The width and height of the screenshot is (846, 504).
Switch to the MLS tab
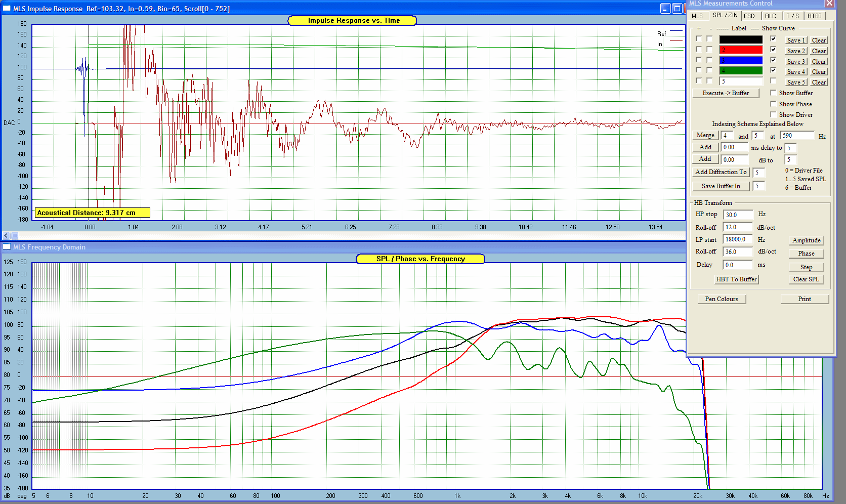(697, 16)
